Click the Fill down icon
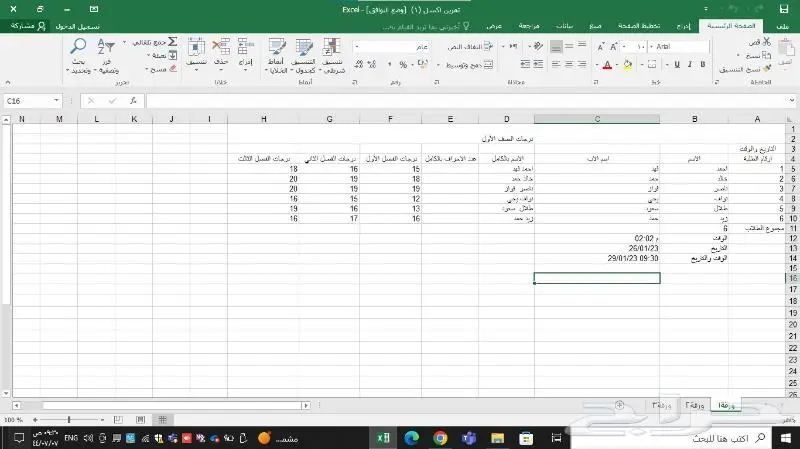 pyautogui.click(x=173, y=55)
